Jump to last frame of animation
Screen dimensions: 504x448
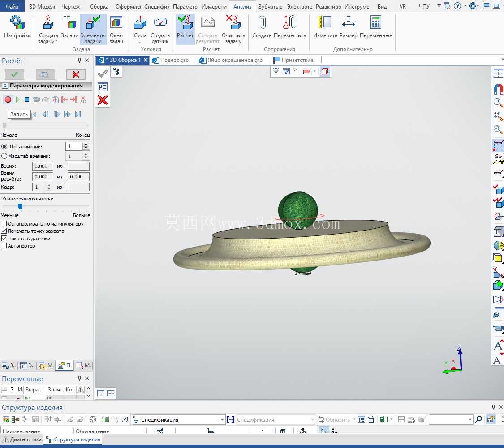point(78,114)
